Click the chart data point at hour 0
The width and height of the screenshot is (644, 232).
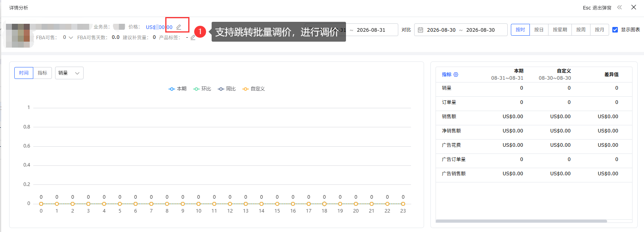click(41, 204)
